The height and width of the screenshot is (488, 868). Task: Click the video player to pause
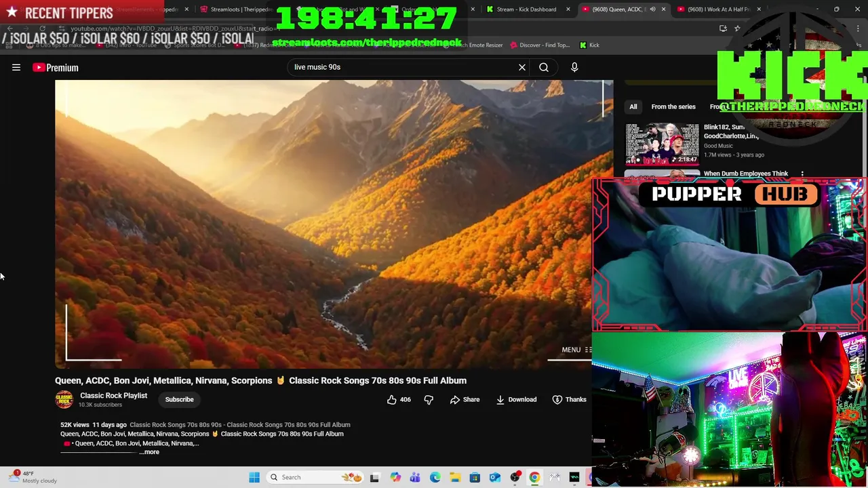334,224
